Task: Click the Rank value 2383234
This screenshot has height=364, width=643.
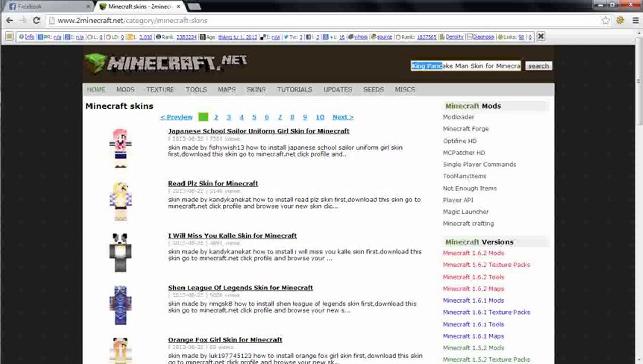Action: (186, 37)
